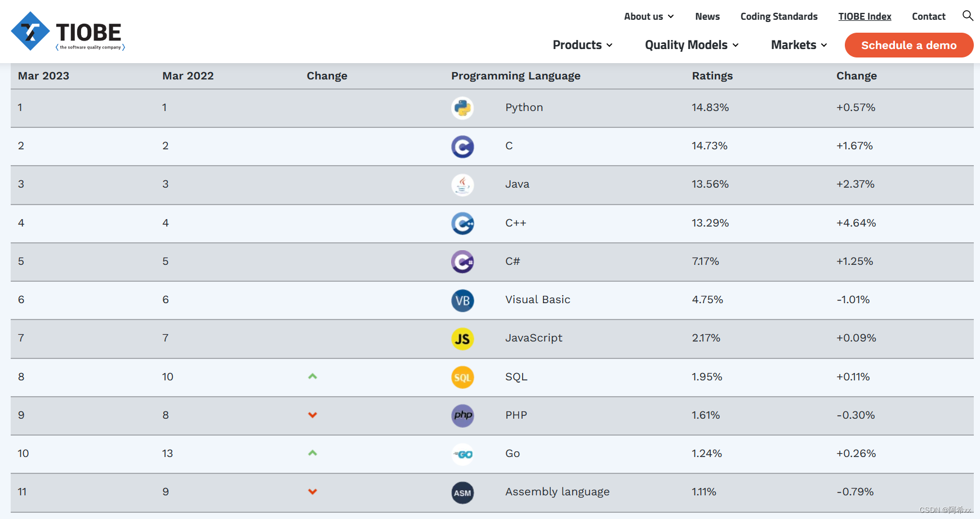
Task: Follow the TIOBE Index link
Action: [865, 16]
